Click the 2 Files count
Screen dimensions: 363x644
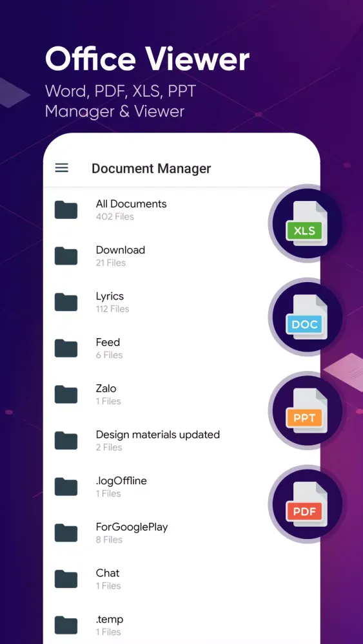point(109,448)
